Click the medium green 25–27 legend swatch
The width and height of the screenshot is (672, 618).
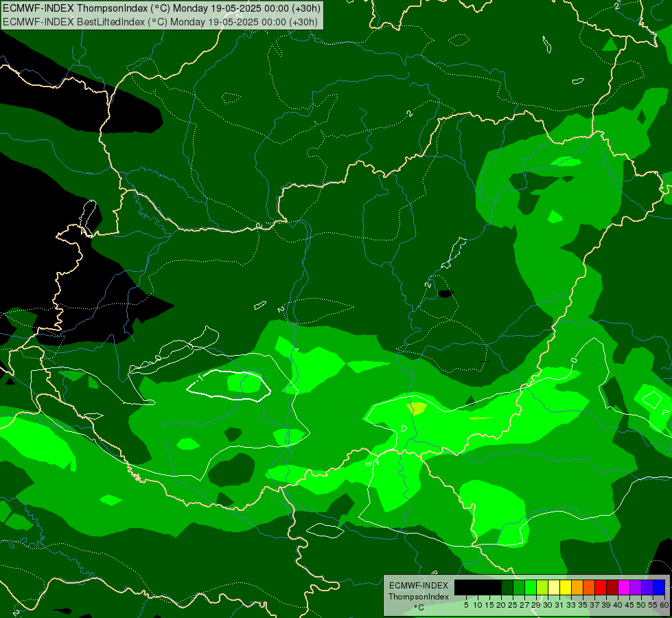[x=519, y=587]
